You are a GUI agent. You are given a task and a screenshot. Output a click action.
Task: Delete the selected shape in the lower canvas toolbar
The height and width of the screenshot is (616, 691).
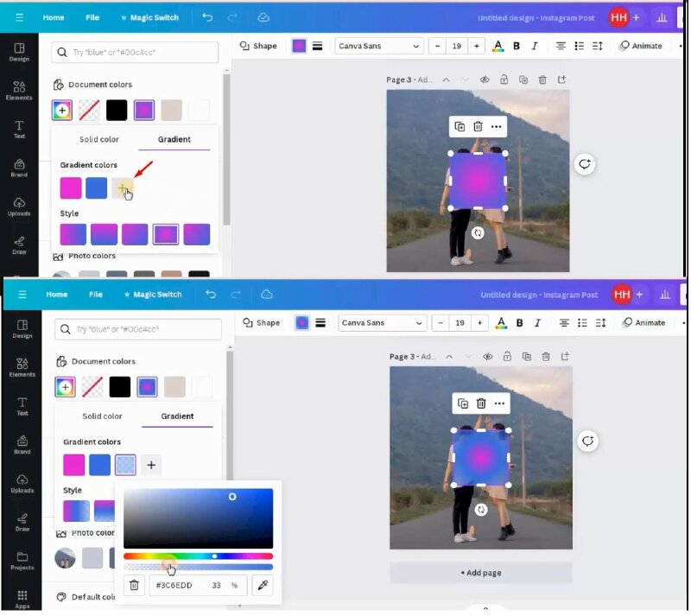coord(481,403)
